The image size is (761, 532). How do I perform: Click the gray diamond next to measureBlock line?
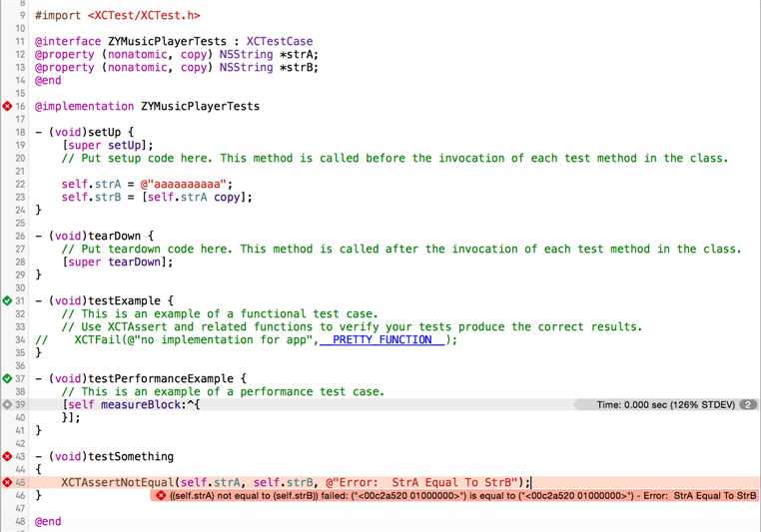pyautogui.click(x=7, y=404)
